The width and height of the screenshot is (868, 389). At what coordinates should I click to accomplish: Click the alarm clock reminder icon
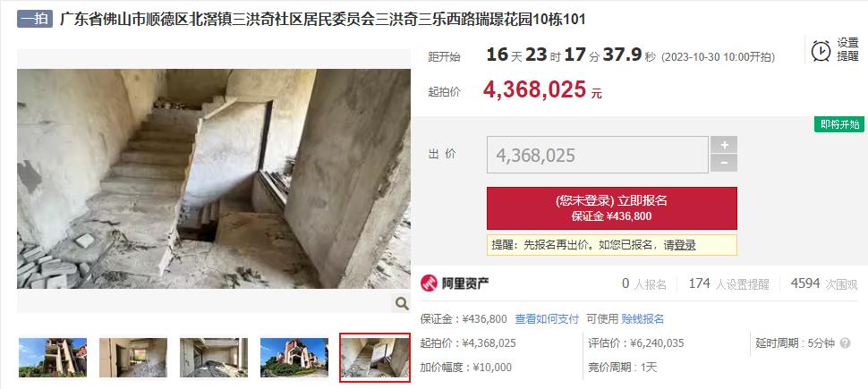click(821, 50)
